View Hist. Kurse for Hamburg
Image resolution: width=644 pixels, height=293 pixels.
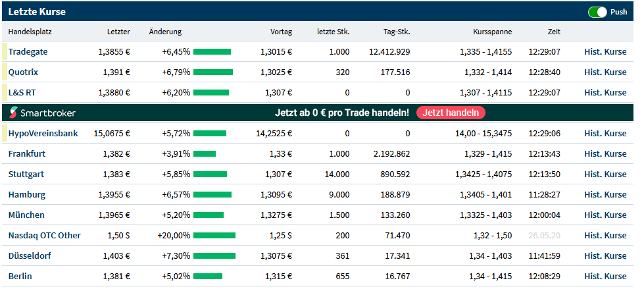click(605, 194)
